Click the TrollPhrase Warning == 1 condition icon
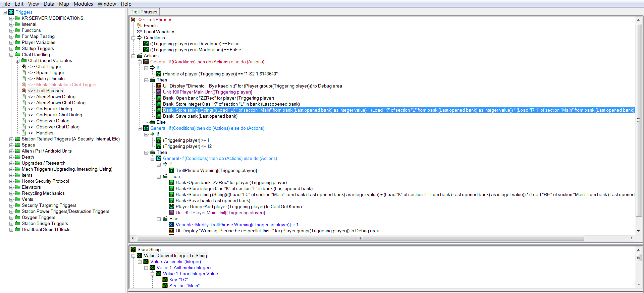 pyautogui.click(x=171, y=170)
